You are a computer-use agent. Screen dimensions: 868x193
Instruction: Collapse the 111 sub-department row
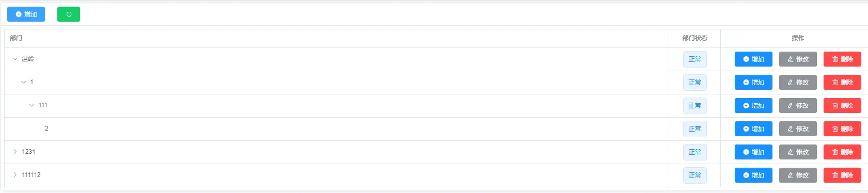coord(31,105)
